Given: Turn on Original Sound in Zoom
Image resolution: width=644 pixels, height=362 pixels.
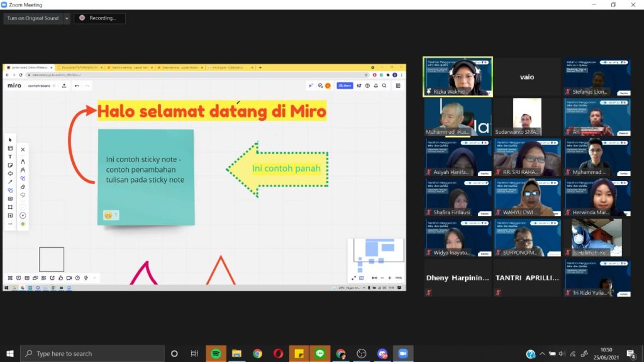Looking at the screenshot, I should (31, 18).
